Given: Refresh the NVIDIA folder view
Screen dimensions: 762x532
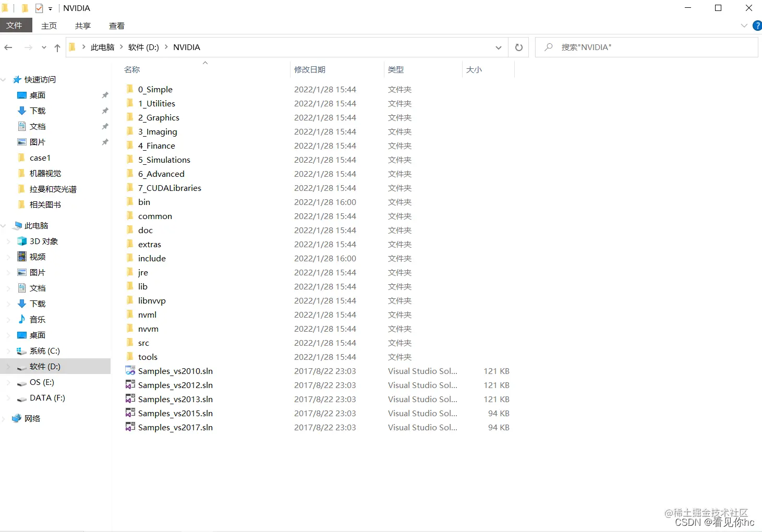Looking at the screenshot, I should point(519,47).
